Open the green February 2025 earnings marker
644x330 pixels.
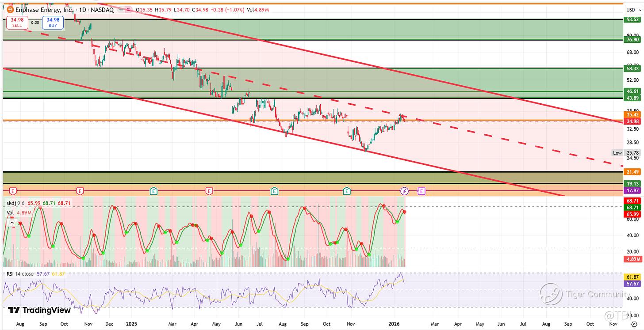[153, 191]
